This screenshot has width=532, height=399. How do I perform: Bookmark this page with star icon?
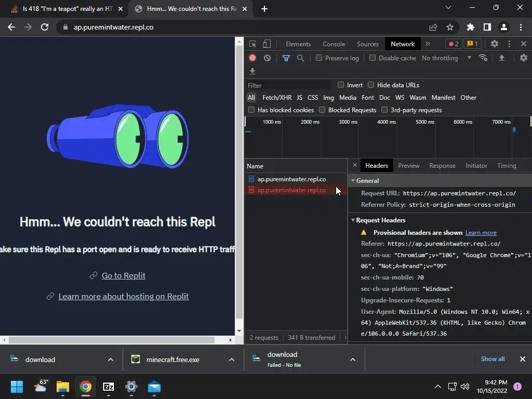[x=450, y=27]
